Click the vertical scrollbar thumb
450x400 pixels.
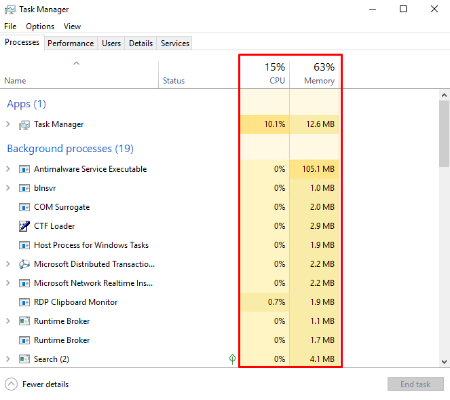tap(444, 133)
